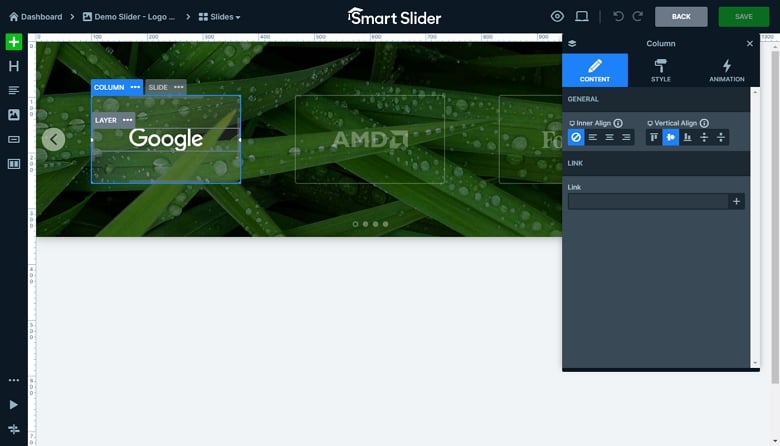Open layer list icon in Column panel
This screenshot has height=446, width=780.
click(x=572, y=44)
